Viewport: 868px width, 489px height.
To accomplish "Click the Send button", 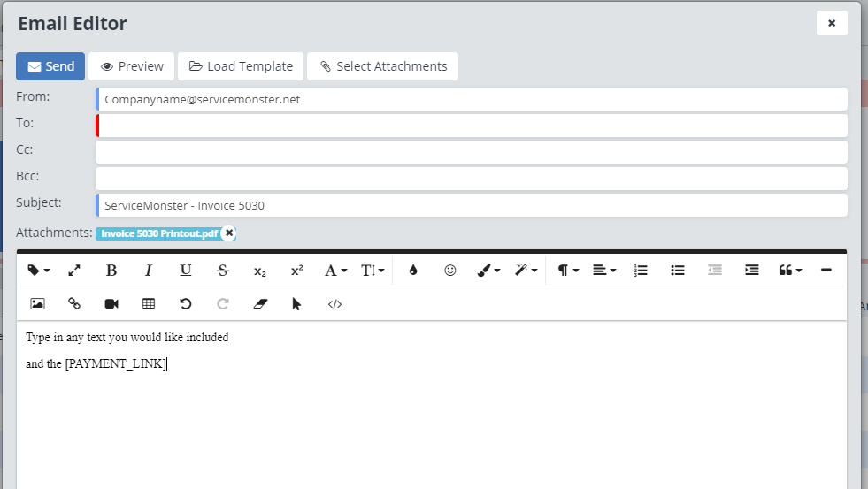I will pos(50,66).
